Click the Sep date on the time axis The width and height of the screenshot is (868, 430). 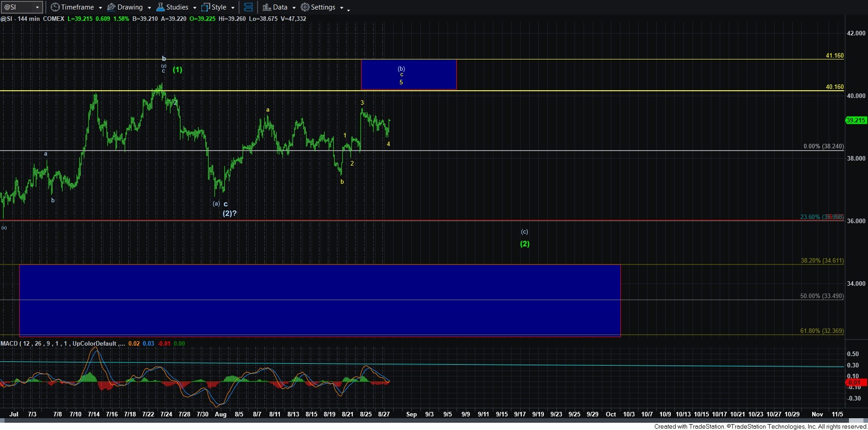click(x=411, y=414)
